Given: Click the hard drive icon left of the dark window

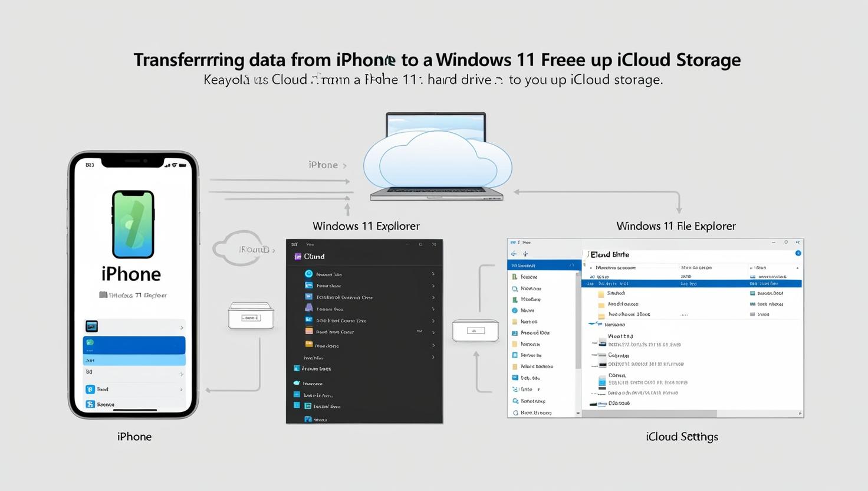Looking at the screenshot, I should point(251,316).
